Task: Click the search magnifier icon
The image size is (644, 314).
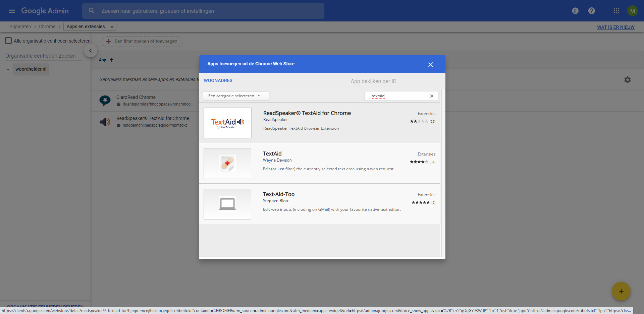Action: (x=92, y=11)
